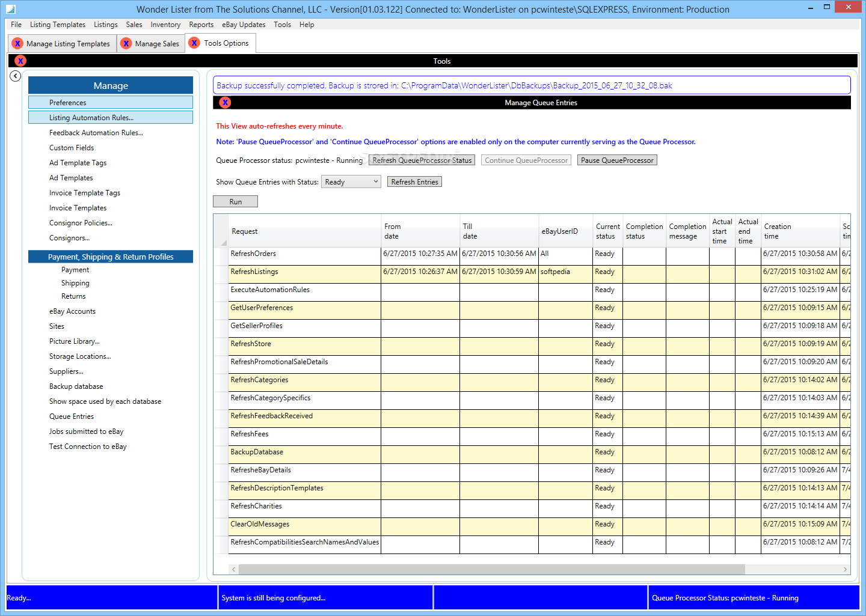
Task: Select Ad Template Tags
Action: point(78,162)
